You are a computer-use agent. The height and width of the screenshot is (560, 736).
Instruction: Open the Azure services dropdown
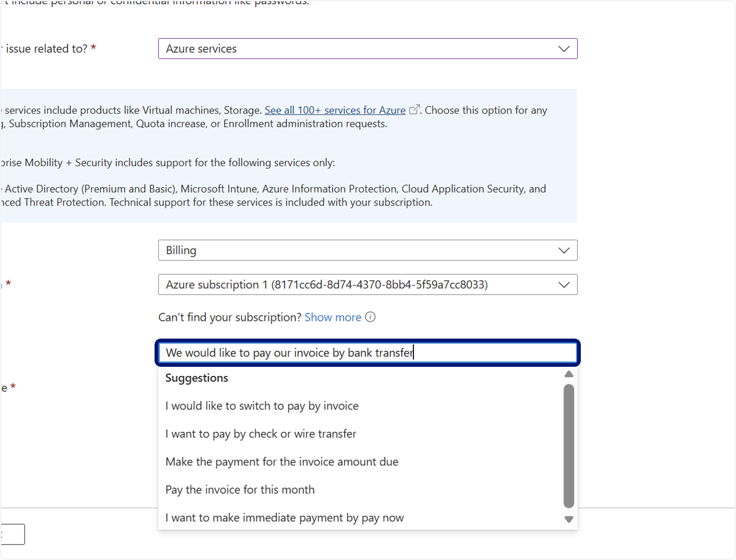[367, 48]
